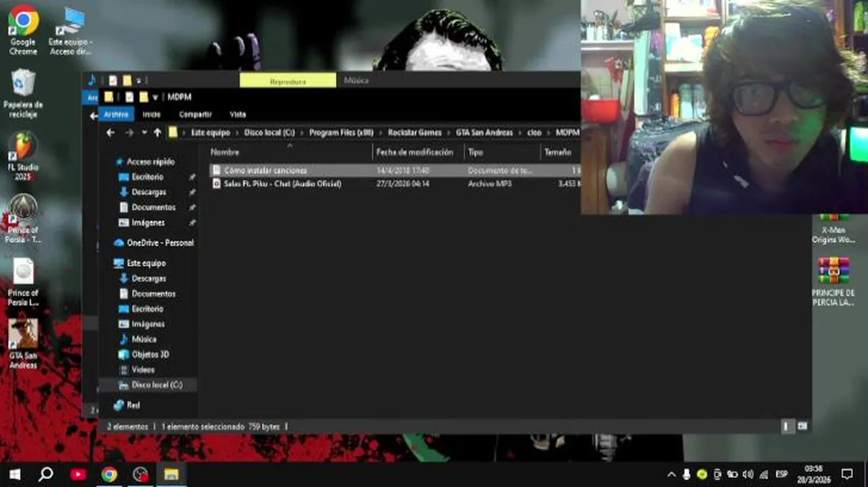Navigate to GTA San Andreas breadcrumb
Image resolution: width=868 pixels, height=487 pixels.
click(484, 133)
